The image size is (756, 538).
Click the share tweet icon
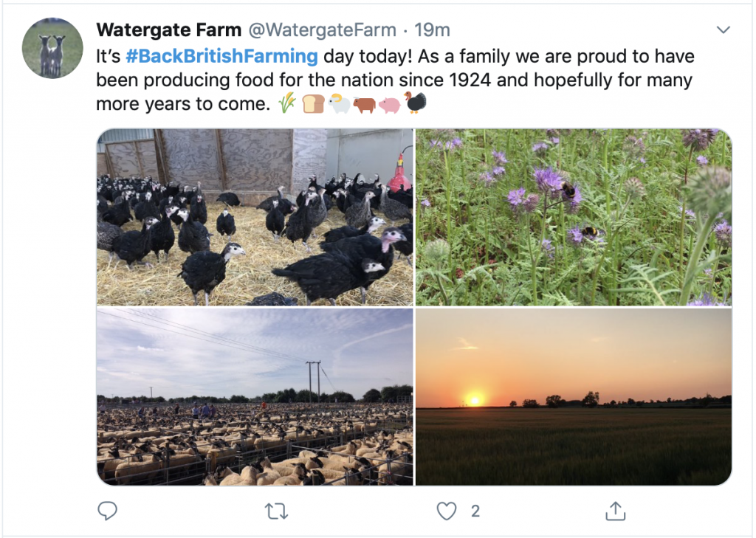pyautogui.click(x=616, y=511)
